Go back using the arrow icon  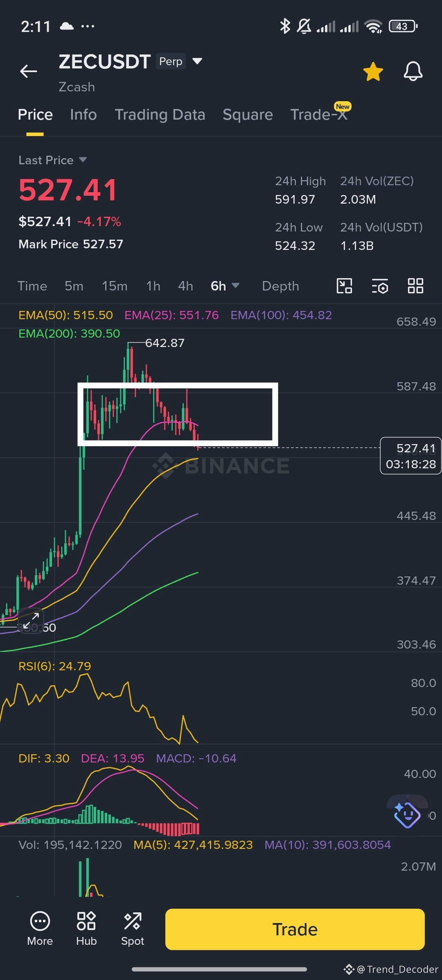pos(29,71)
